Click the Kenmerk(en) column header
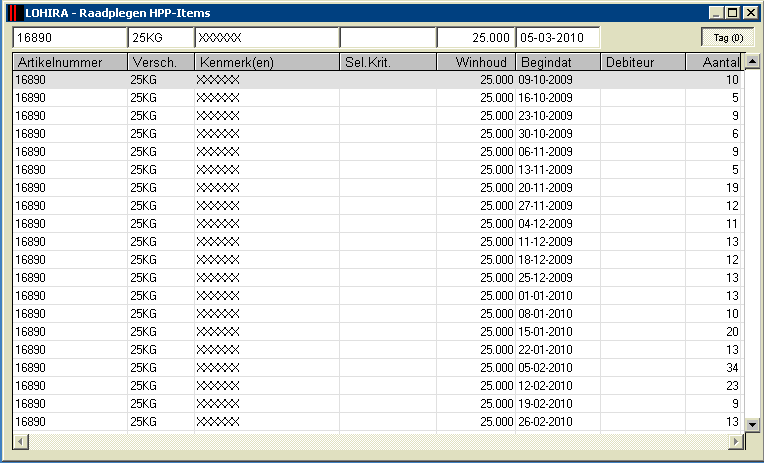Screen dimensions: 764x463 (x=267, y=62)
